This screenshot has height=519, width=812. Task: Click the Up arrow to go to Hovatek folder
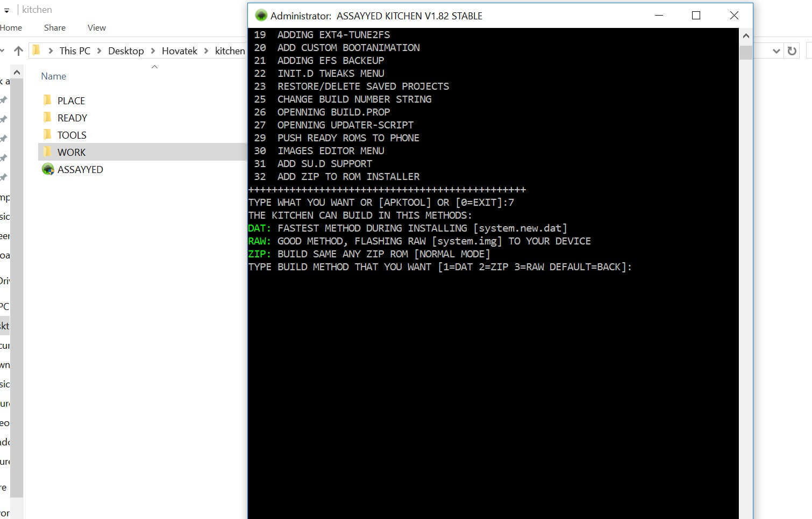[19, 51]
